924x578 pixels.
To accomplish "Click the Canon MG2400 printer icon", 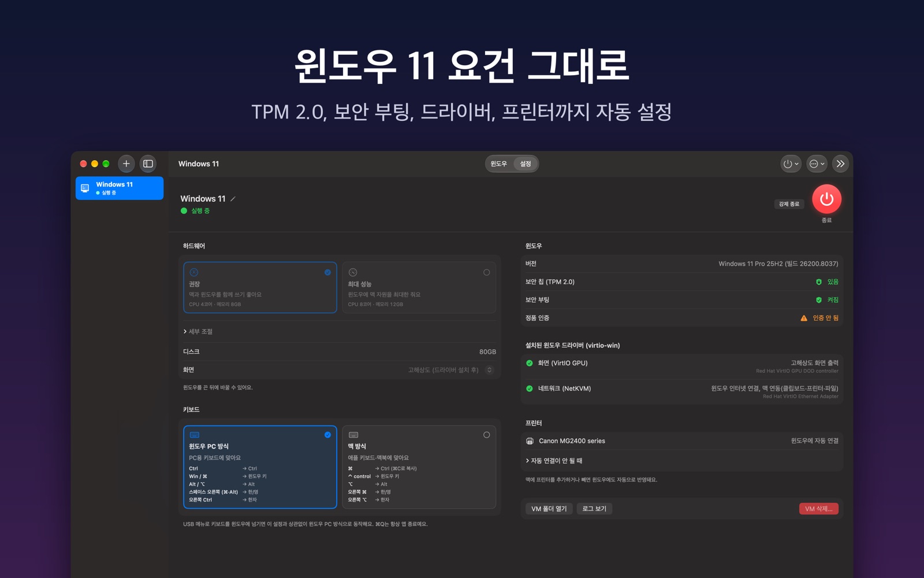I will pyautogui.click(x=530, y=441).
